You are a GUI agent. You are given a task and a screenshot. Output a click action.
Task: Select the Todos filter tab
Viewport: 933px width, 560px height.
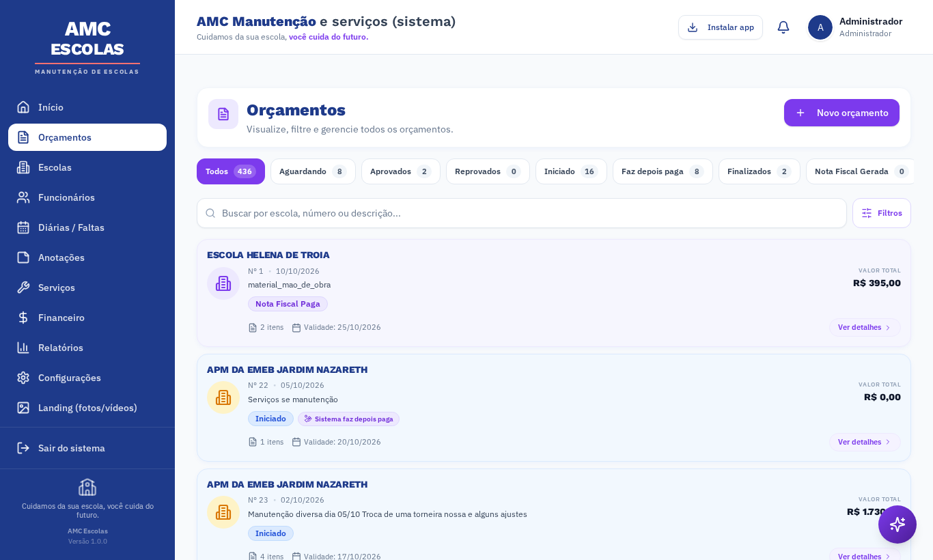[x=231, y=171]
